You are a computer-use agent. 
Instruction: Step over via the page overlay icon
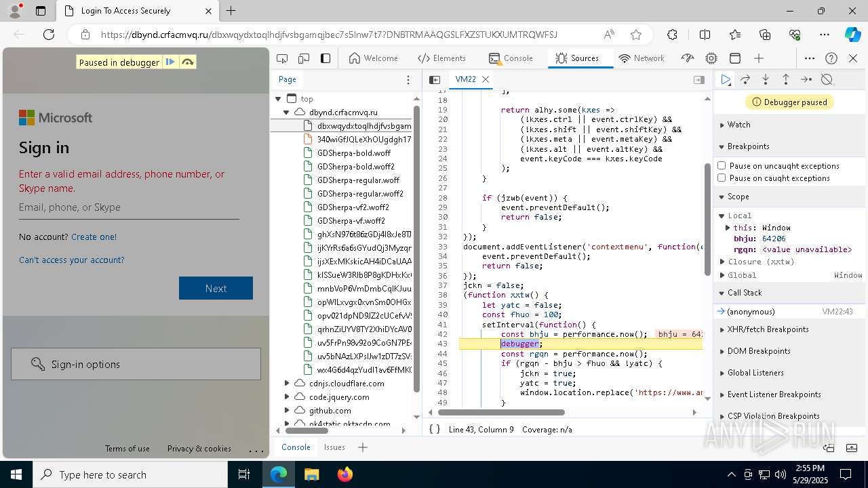point(188,62)
